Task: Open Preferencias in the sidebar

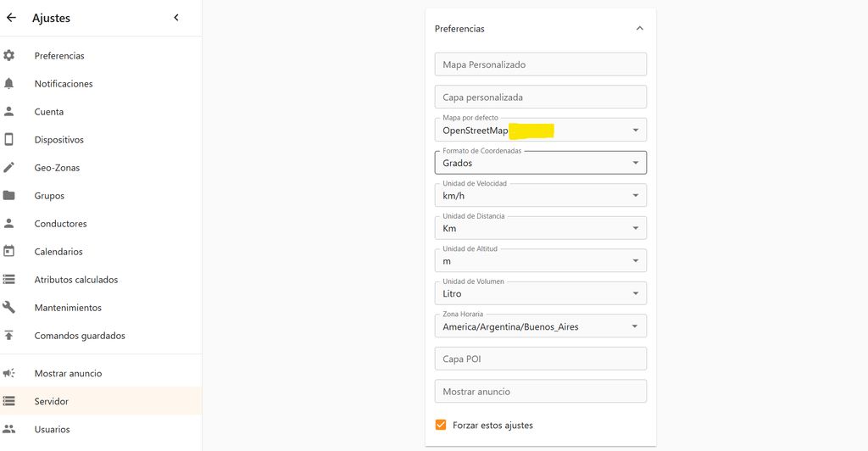Action: click(59, 56)
